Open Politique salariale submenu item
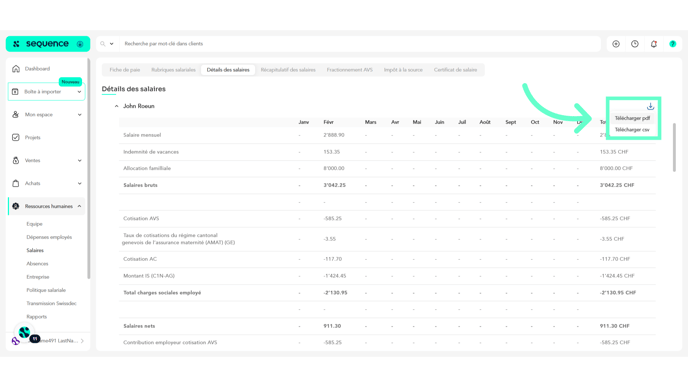688x387 pixels. tap(46, 290)
